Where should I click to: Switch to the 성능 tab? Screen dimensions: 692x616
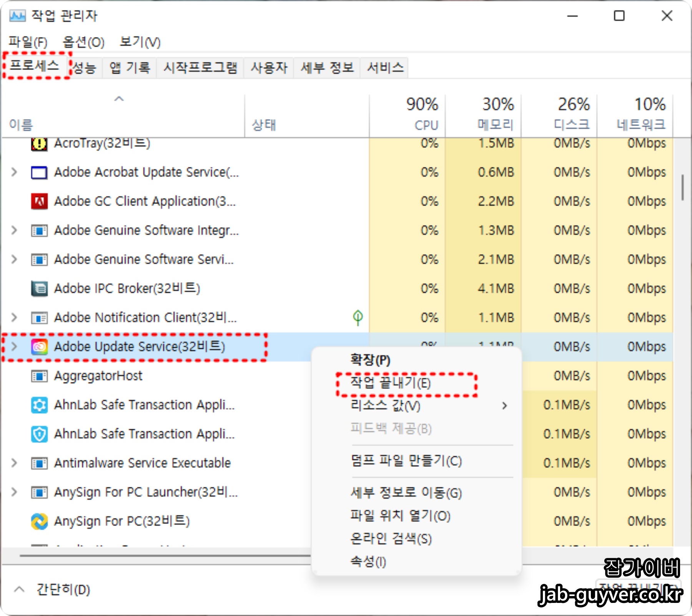(x=85, y=68)
